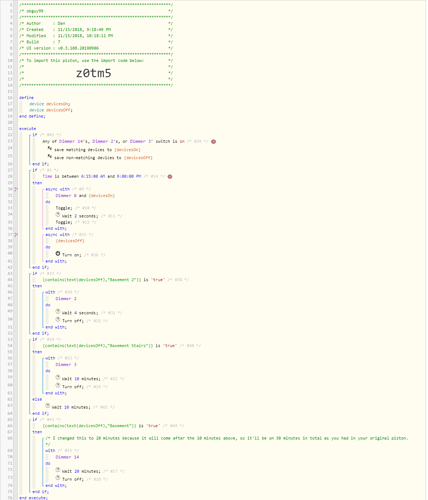Click the variable icon beside 'save matching devices'
This screenshot has height=500, width=428.
50,148
